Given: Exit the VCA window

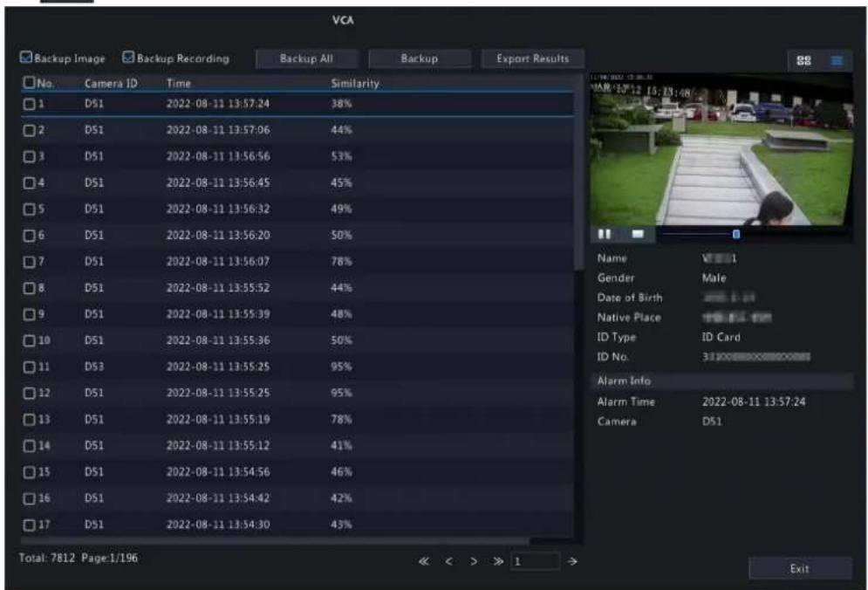Looking at the screenshot, I should [x=800, y=568].
